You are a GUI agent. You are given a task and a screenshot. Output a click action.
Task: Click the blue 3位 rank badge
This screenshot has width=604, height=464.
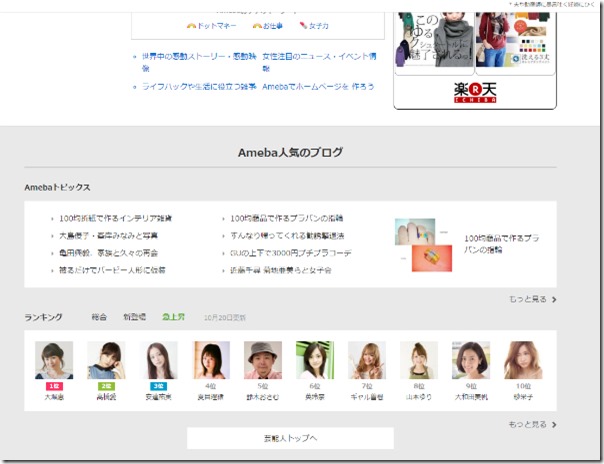click(x=158, y=386)
